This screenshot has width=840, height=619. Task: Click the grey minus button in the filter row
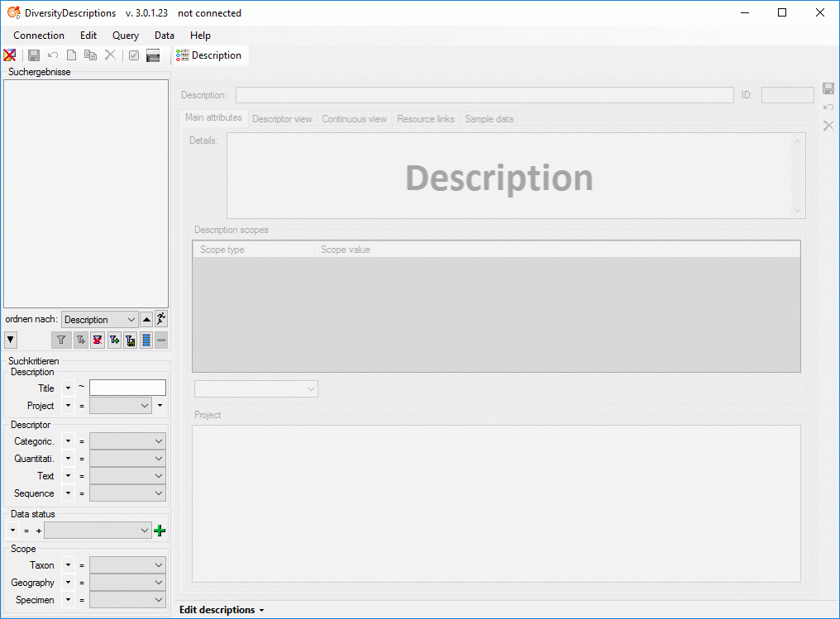pyautogui.click(x=161, y=340)
